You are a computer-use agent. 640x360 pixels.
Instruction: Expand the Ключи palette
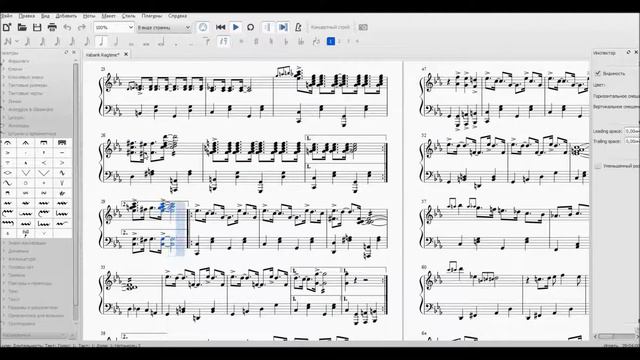pos(15,69)
